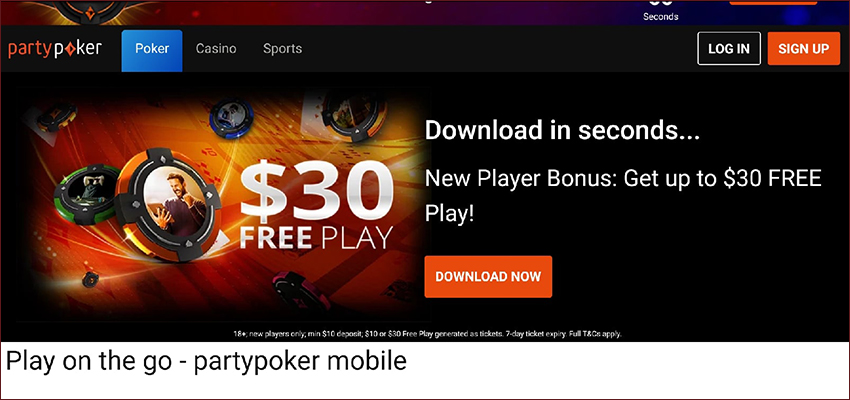Click the Play on the go heading
Screen dimensions: 850x400
[206, 361]
